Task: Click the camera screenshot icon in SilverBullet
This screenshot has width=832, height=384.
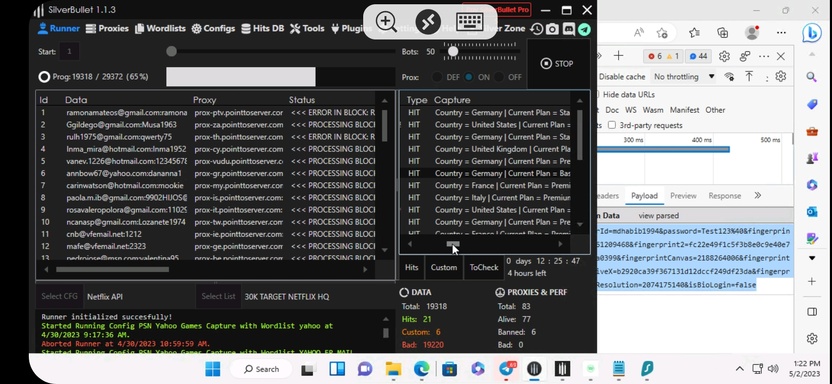Action: pos(552,29)
